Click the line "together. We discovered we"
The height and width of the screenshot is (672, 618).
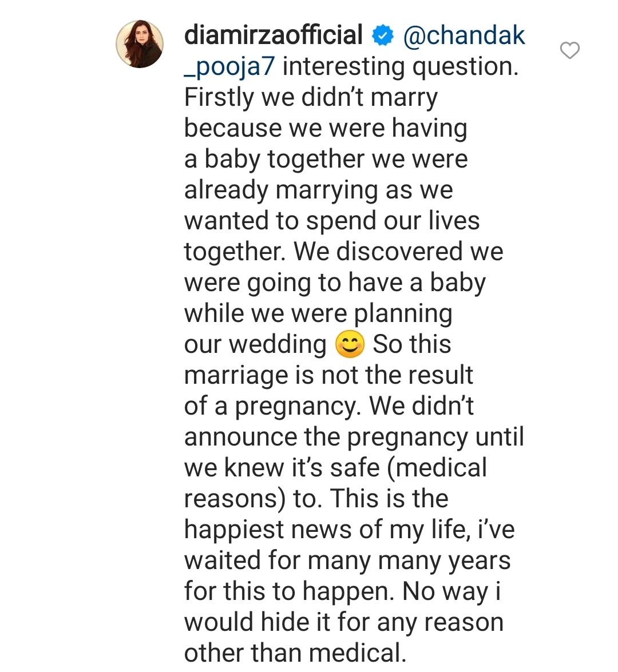click(x=343, y=252)
